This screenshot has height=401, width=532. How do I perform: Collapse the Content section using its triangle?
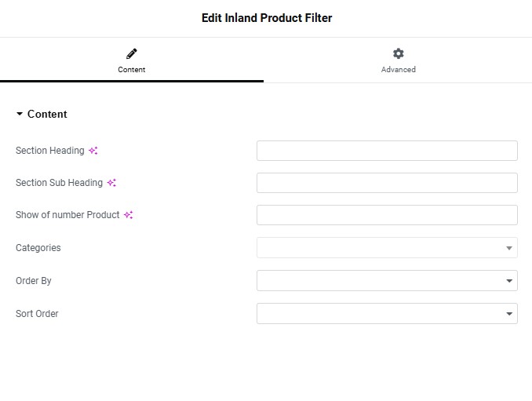[20, 114]
